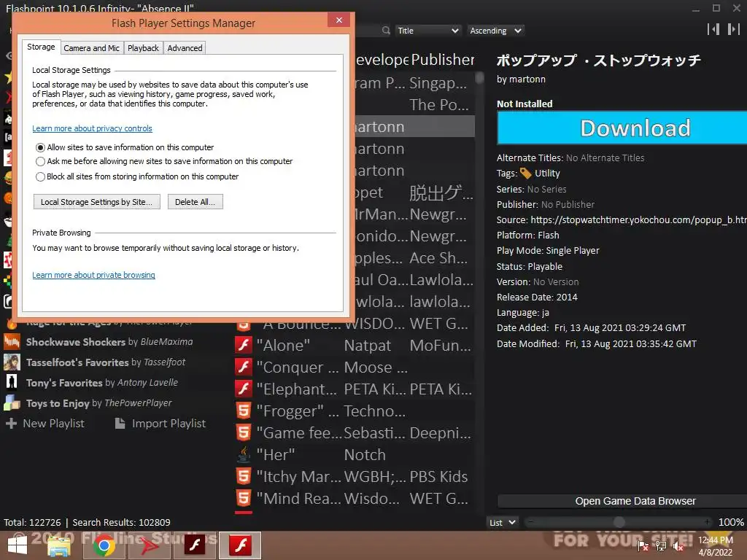Screen dimensions: 747x560
Task: Open the Ascending order dropdown
Action: (495, 31)
